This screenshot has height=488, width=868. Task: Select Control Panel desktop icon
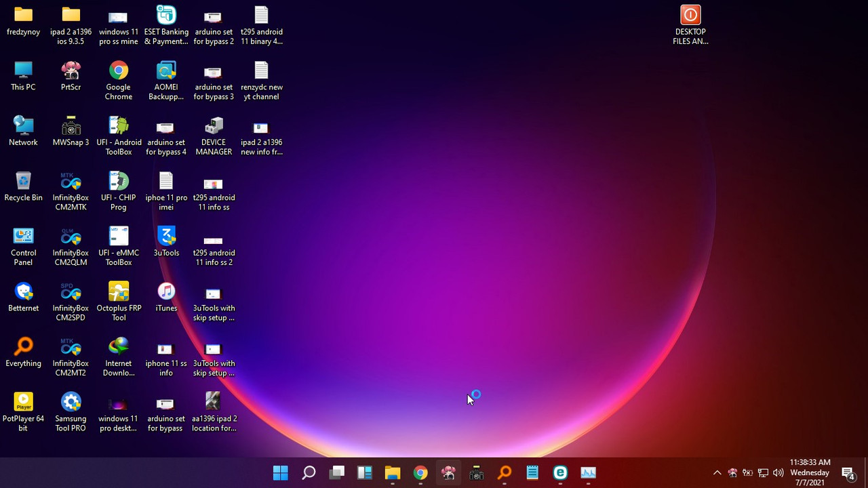tap(23, 247)
